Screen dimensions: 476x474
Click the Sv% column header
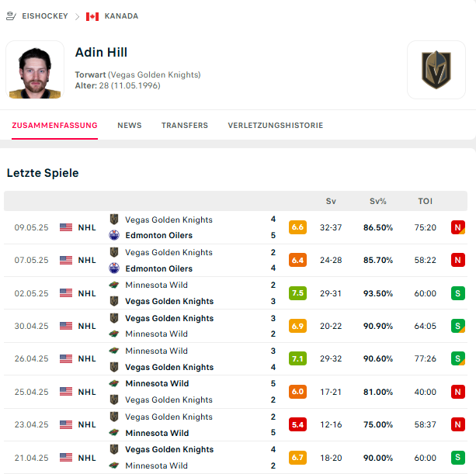coord(378,202)
